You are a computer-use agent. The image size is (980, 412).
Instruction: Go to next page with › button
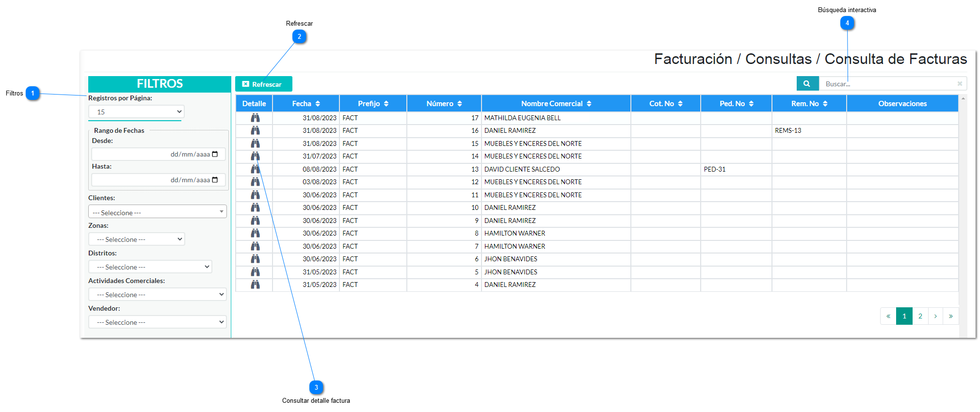click(x=935, y=316)
